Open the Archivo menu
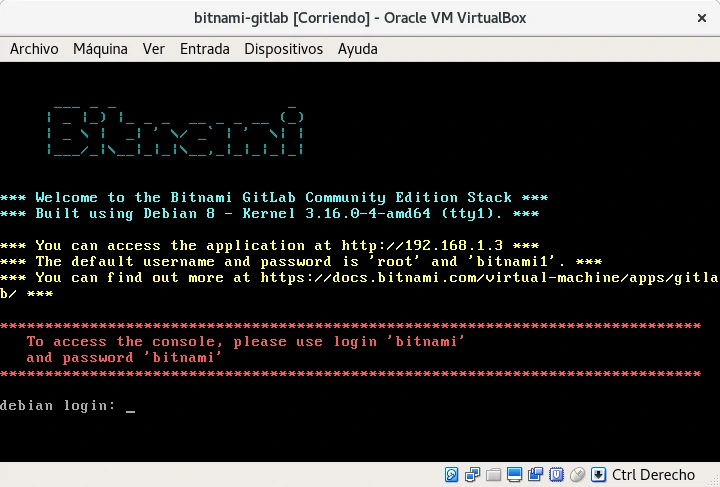The width and height of the screenshot is (720, 487). (34, 49)
